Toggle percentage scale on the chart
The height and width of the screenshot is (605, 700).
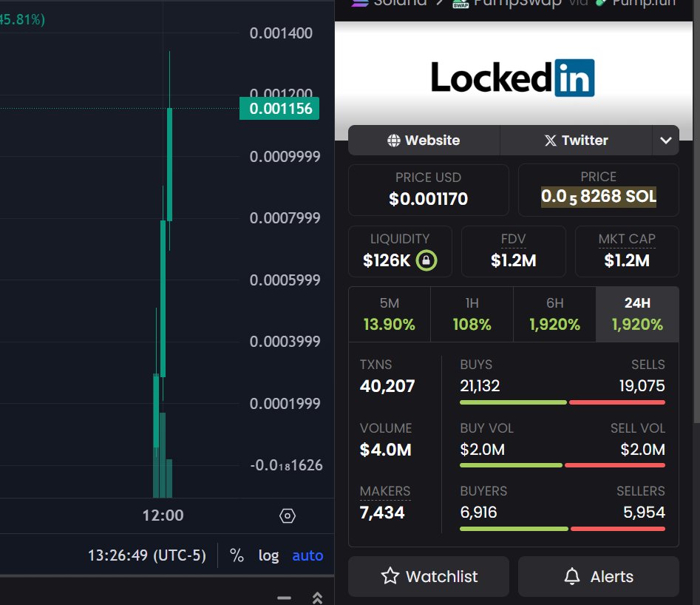pyautogui.click(x=237, y=555)
